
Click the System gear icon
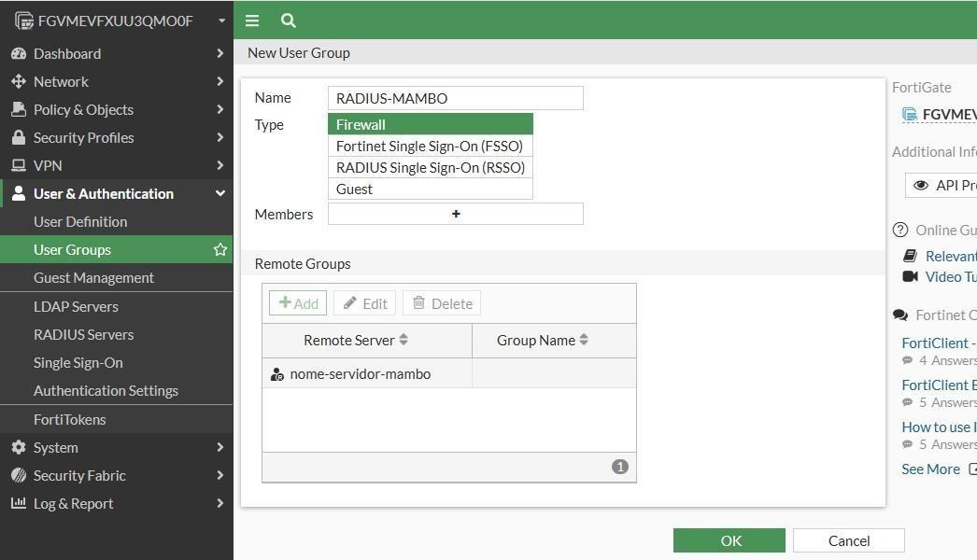[x=19, y=447]
